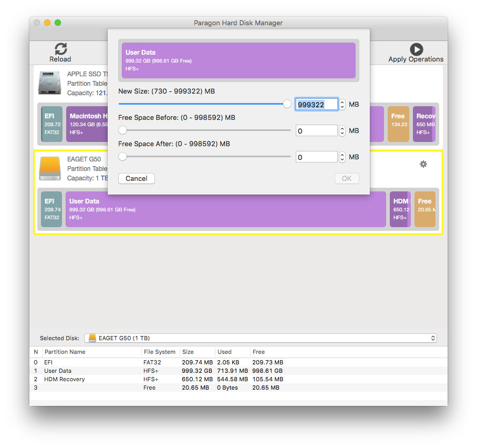Select the HDM Recovery partition block
Viewport: 477px width, 448px height.
click(x=400, y=209)
